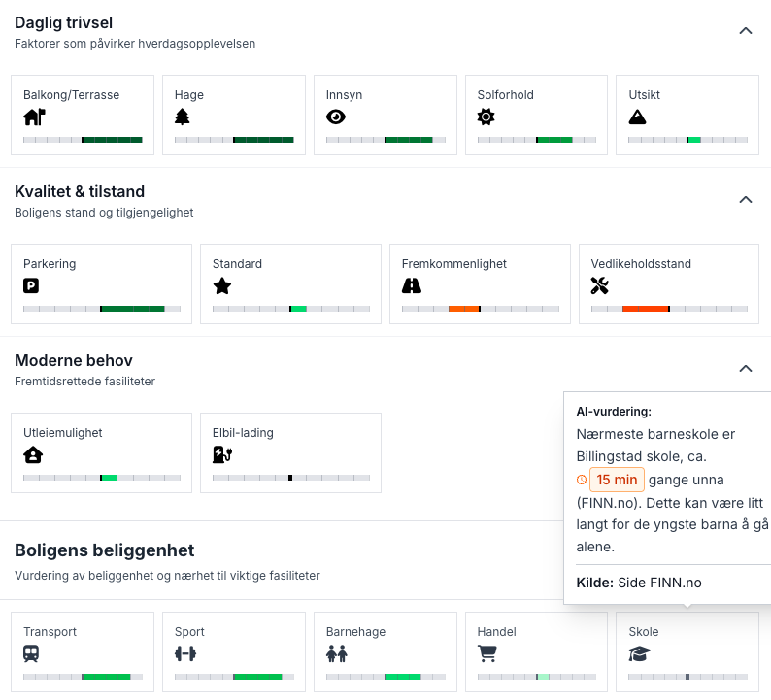Click the Transport bus icon

click(32, 654)
